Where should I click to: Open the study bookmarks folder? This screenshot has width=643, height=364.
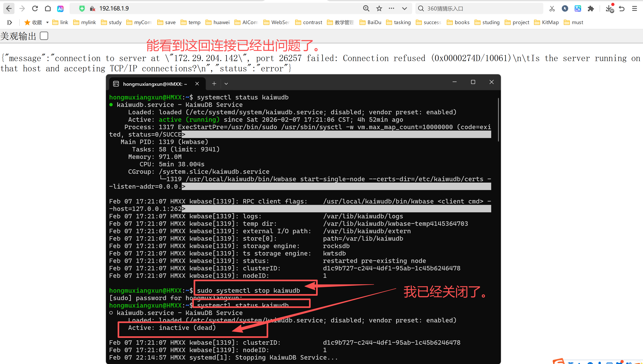[x=111, y=22]
